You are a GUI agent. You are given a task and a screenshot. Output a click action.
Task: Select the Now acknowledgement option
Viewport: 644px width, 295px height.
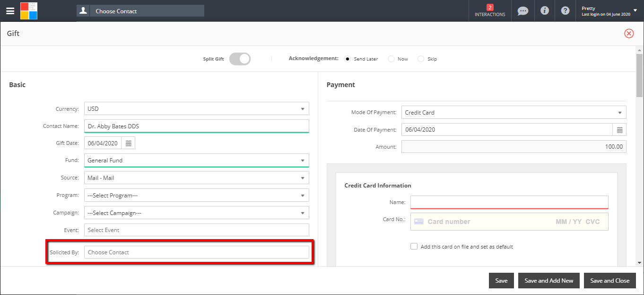pos(391,59)
